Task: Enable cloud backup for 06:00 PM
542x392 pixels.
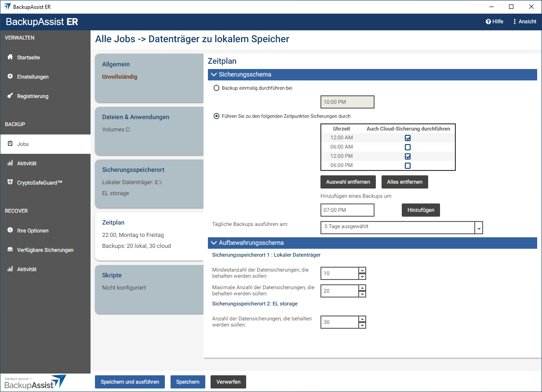Action: 407,166
